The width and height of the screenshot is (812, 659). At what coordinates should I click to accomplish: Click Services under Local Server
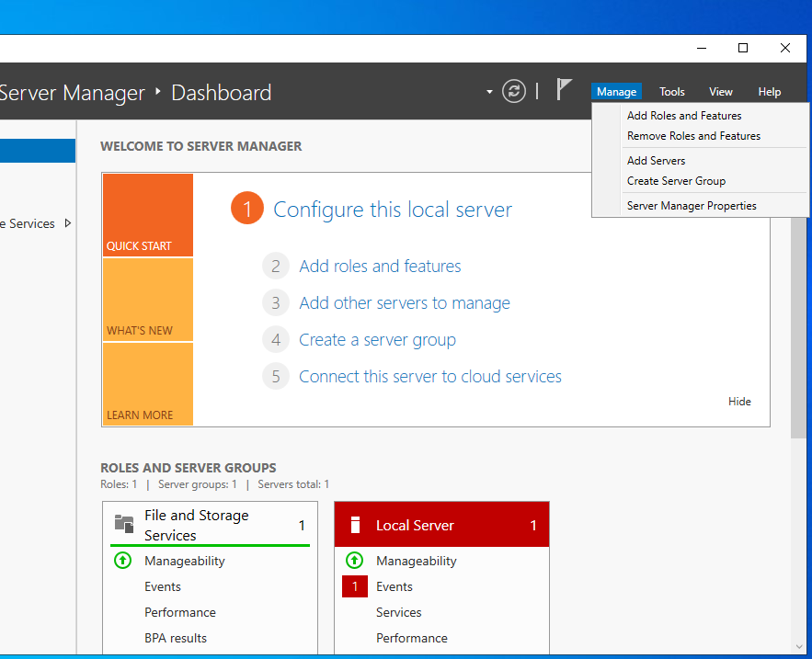(x=399, y=612)
